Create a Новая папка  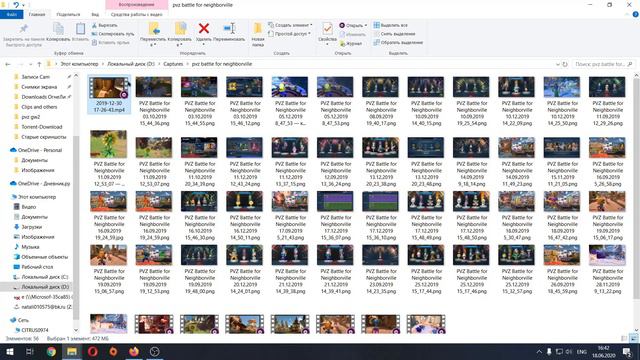[x=258, y=34]
